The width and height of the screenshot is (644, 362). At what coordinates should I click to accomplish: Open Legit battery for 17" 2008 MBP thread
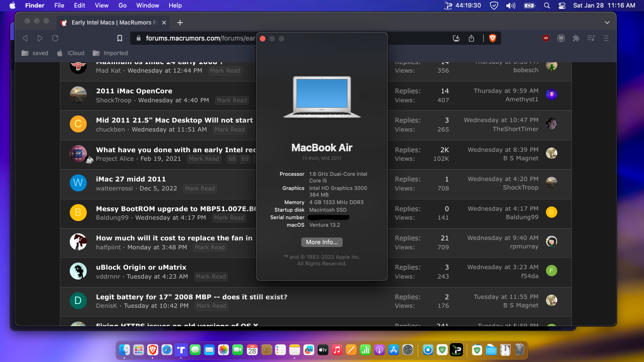(191, 297)
